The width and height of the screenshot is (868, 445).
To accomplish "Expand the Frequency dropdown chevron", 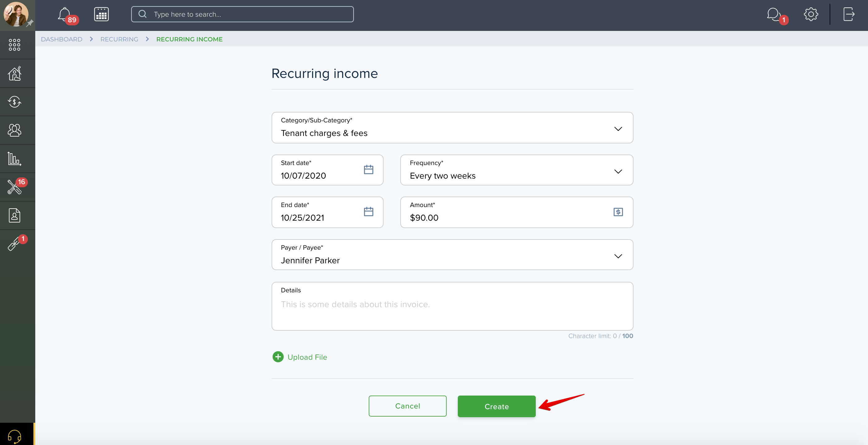I will click(618, 171).
